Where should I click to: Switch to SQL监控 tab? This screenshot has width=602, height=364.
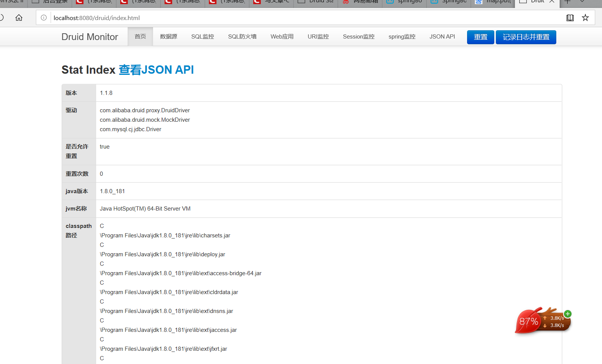203,37
